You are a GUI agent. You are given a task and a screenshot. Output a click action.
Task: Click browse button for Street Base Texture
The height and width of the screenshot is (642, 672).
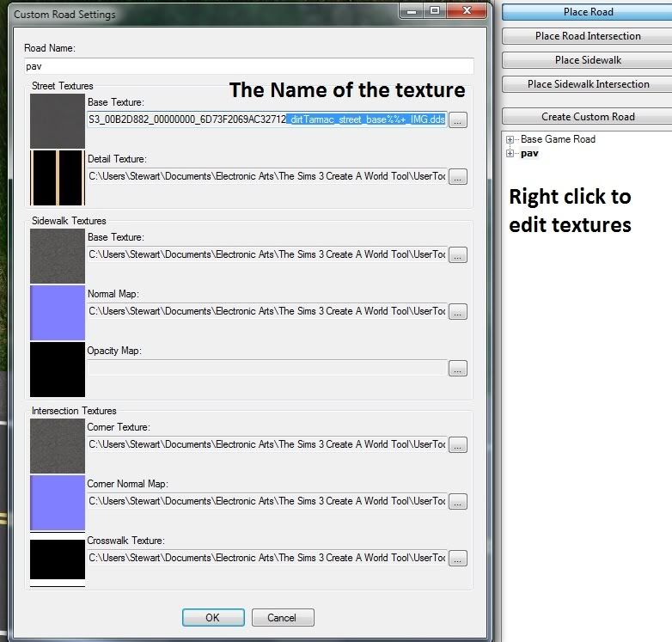coord(458,120)
